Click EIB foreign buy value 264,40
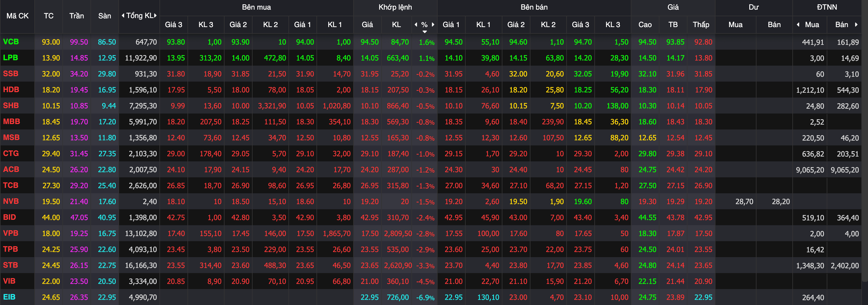This screenshot has height=305, width=868. pos(813,297)
